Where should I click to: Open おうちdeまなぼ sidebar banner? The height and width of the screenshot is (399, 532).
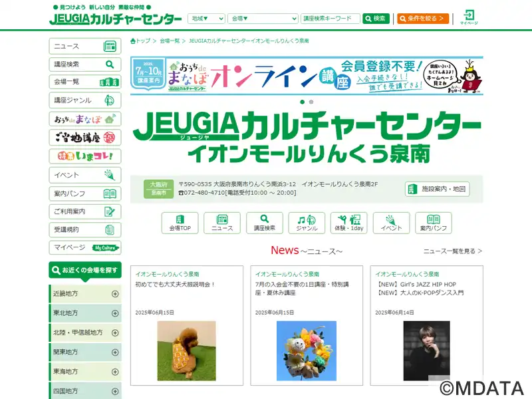click(85, 119)
